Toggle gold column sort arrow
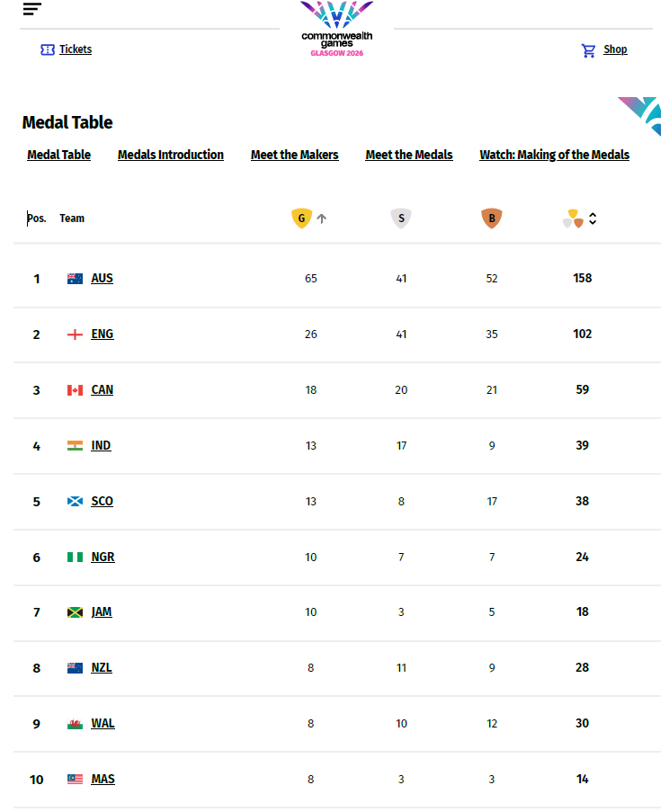Image resolution: width=669 pixels, height=812 pixels. pyautogui.click(x=322, y=219)
